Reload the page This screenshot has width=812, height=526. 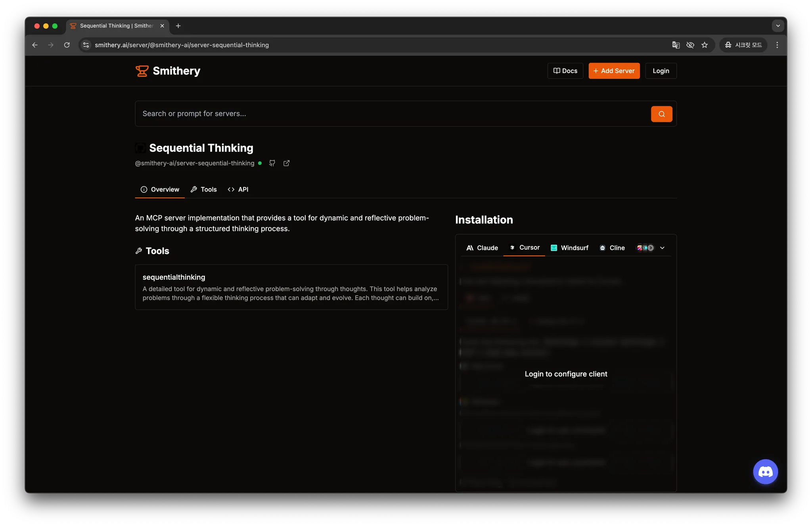click(67, 45)
